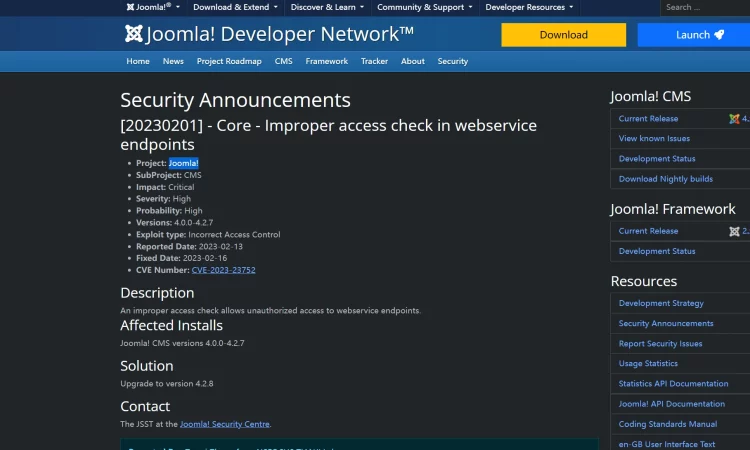The image size is (750, 450).
Task: Expand the Download & Extend menu
Action: click(235, 7)
